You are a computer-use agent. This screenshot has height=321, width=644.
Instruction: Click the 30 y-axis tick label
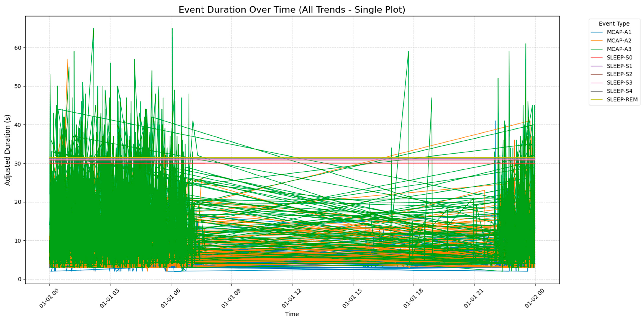tap(18, 163)
